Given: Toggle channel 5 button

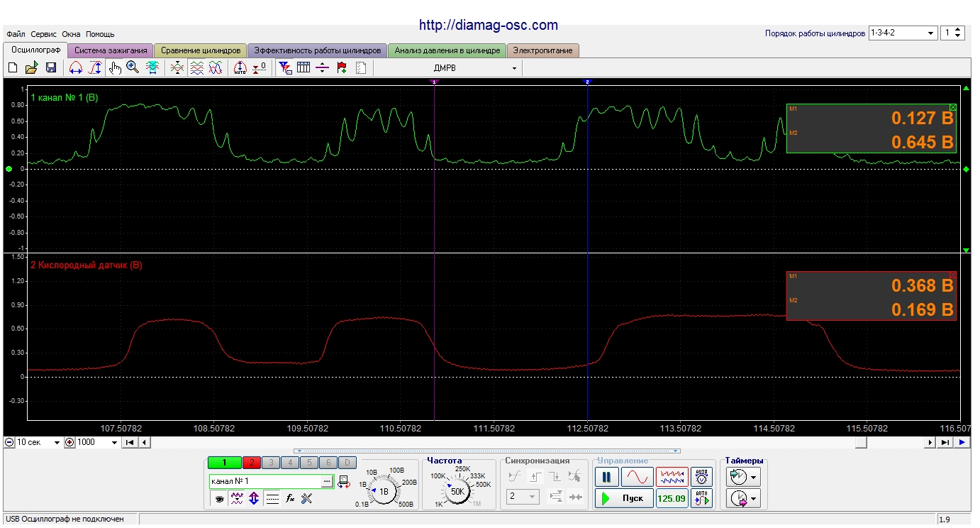Looking at the screenshot, I should [x=308, y=463].
